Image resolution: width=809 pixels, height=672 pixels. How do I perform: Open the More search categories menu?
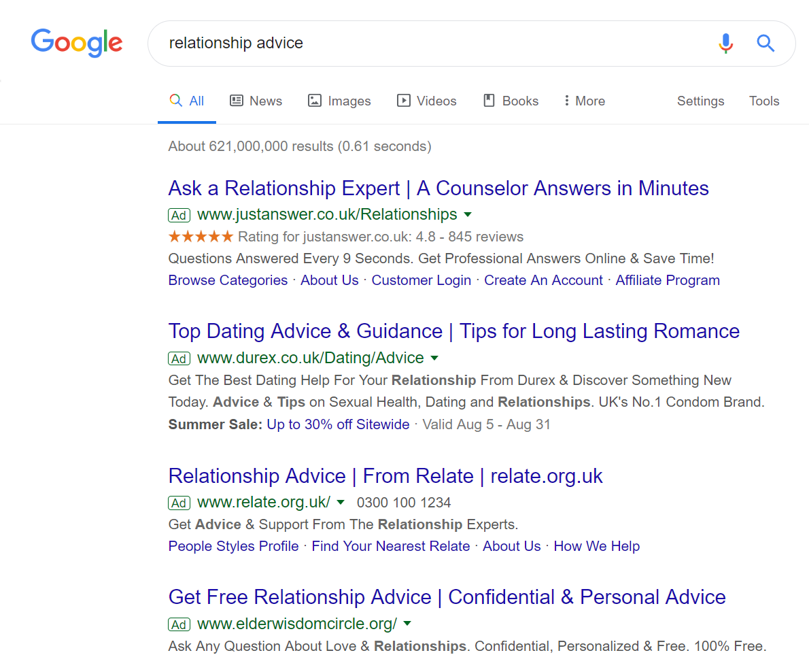coord(585,101)
